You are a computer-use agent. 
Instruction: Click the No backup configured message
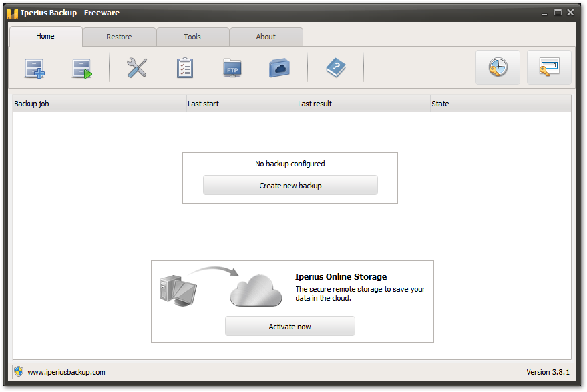point(290,164)
